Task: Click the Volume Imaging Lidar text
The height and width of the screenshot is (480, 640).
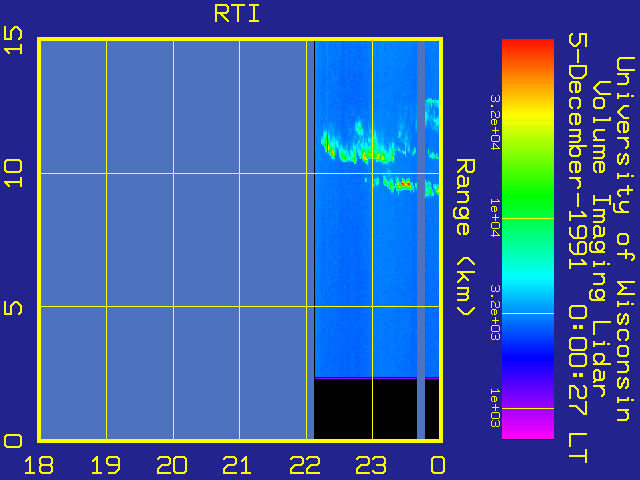Action: (601, 239)
